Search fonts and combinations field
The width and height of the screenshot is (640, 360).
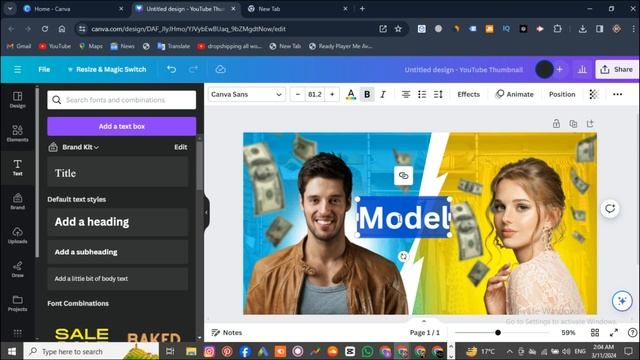[122, 100]
